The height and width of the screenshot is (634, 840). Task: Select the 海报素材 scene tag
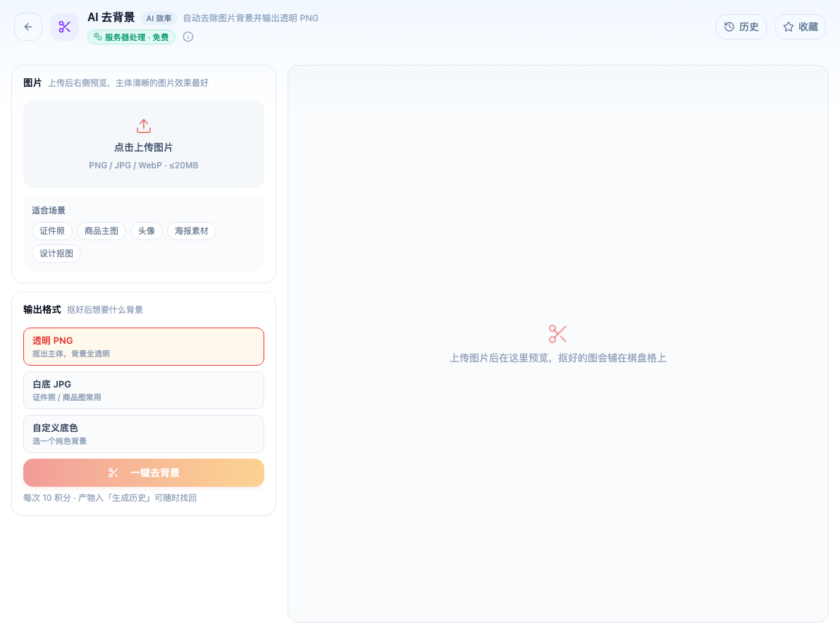click(191, 231)
